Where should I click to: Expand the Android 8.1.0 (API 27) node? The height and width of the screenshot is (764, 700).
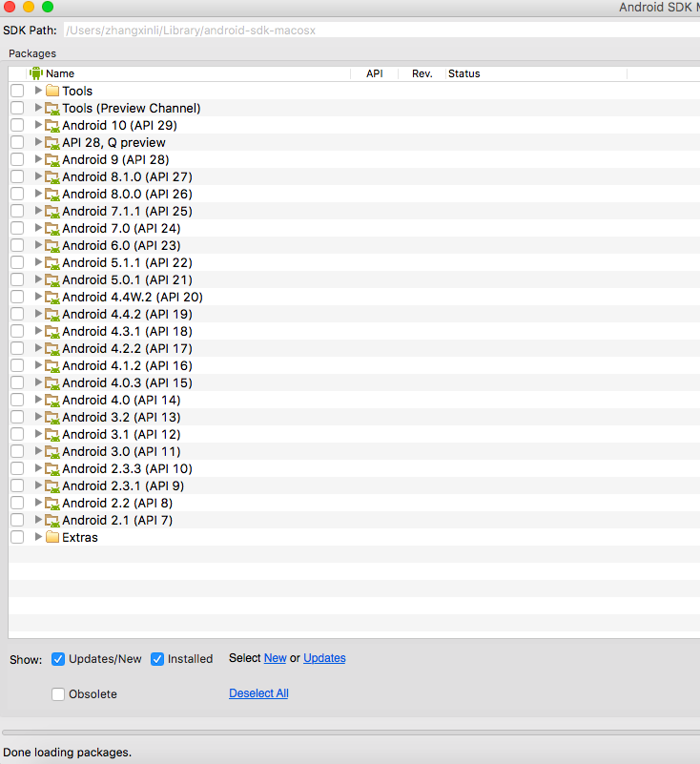tap(38, 176)
